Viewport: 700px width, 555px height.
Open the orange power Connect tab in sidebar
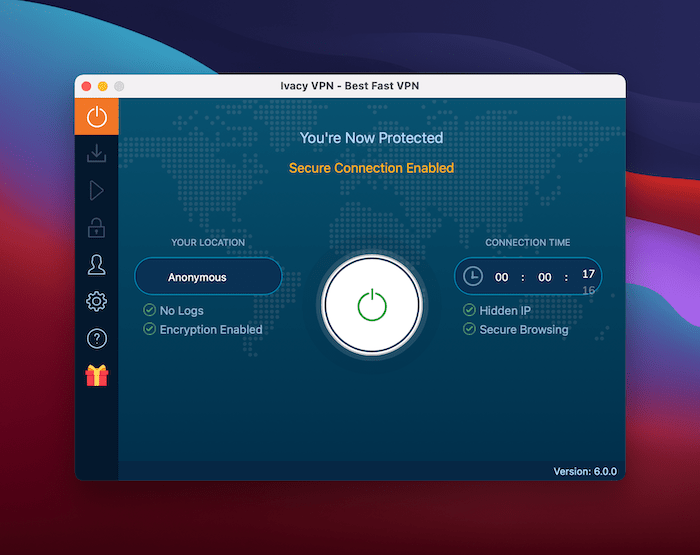(x=96, y=117)
